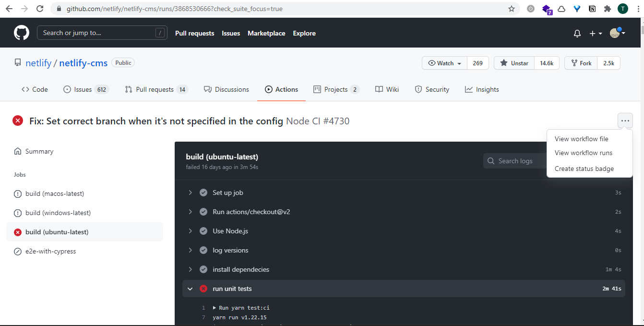Open the Summary sidebar link

pyautogui.click(x=39, y=151)
